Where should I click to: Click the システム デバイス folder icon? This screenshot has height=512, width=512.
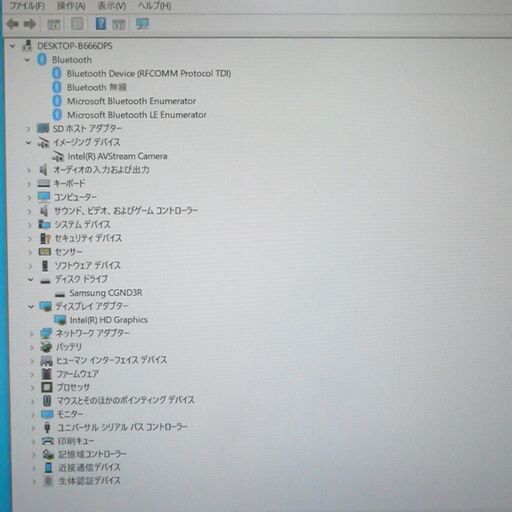click(44, 224)
